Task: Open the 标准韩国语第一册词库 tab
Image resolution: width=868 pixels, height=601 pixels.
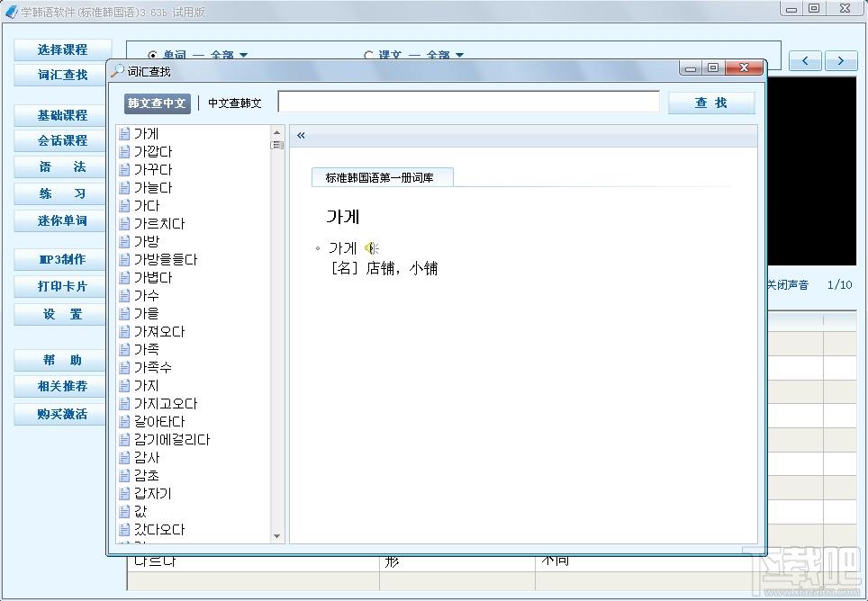Action: click(382, 177)
